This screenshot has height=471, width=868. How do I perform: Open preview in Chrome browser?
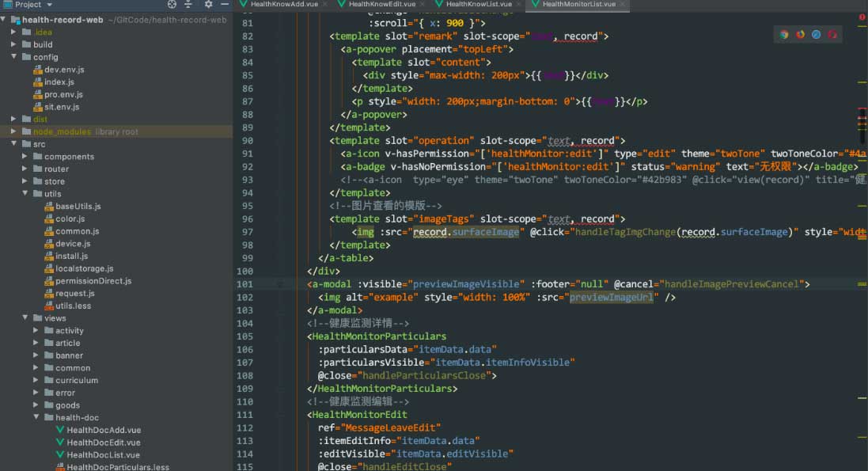(784, 34)
